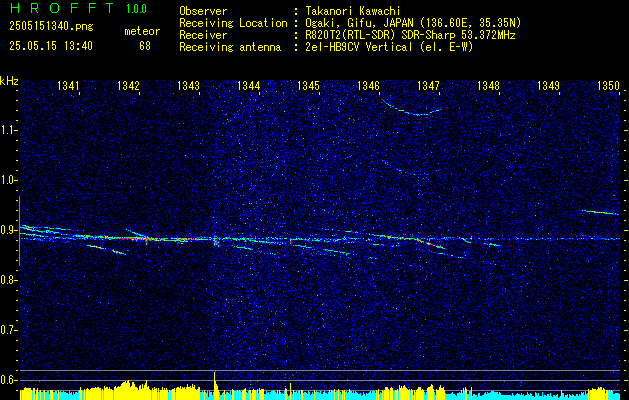Select the version number 1.0.0

point(136,9)
